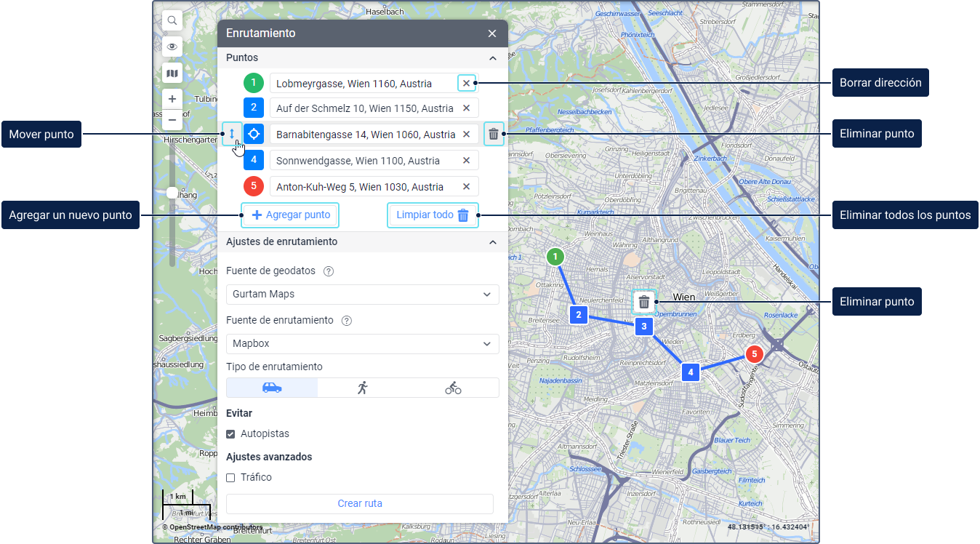Clear the Lobmeyrgasse address with X
This screenshot has width=980, height=544.
pos(467,83)
